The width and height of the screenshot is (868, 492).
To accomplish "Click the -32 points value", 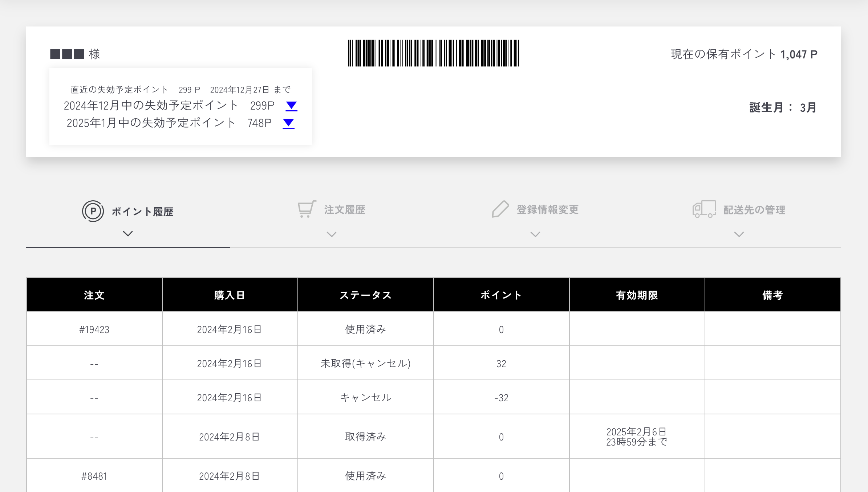I will (x=502, y=398).
